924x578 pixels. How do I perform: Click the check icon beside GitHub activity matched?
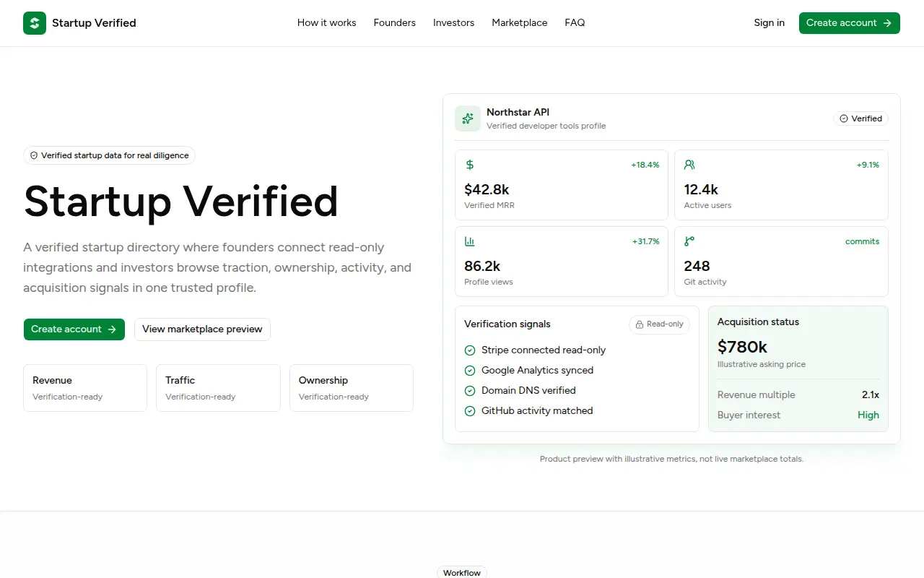click(x=469, y=411)
